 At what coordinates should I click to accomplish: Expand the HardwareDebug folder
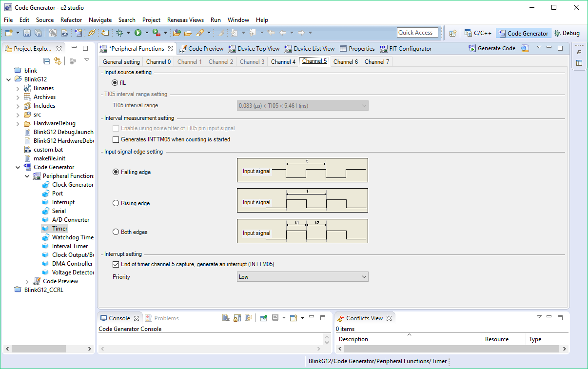(18, 123)
